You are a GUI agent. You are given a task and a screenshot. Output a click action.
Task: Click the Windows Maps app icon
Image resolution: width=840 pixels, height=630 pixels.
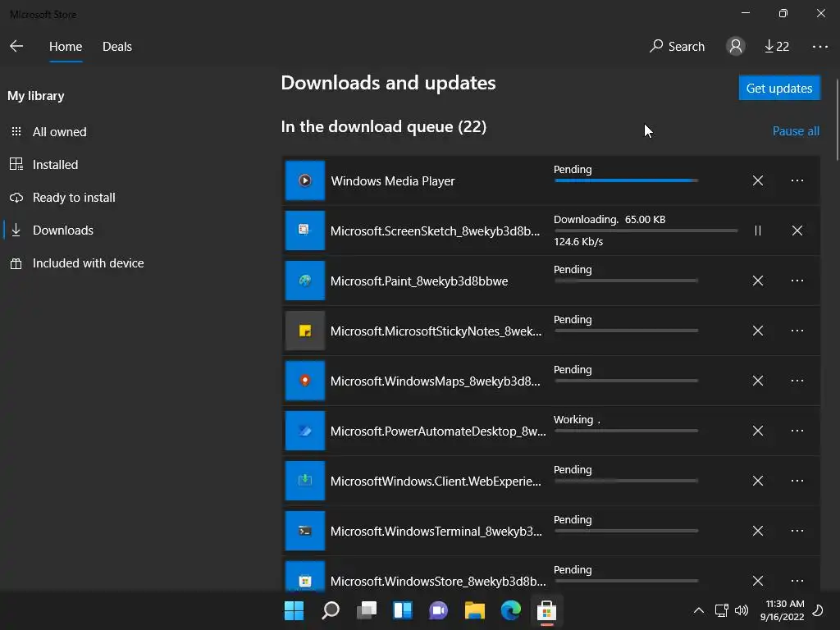click(305, 381)
